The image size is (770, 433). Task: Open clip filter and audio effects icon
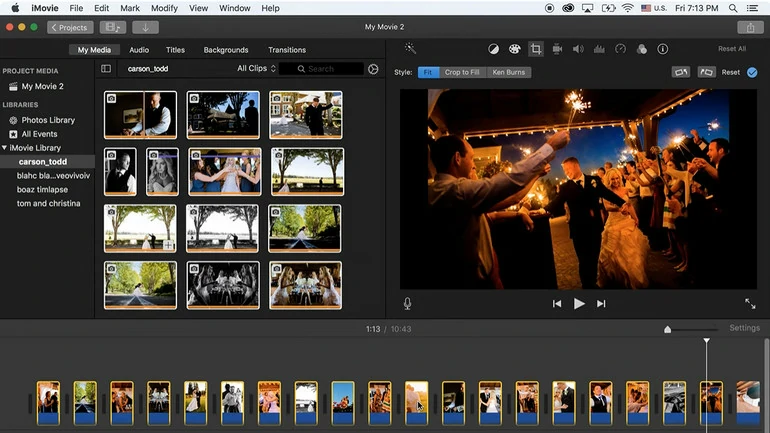pyautogui.click(x=641, y=49)
